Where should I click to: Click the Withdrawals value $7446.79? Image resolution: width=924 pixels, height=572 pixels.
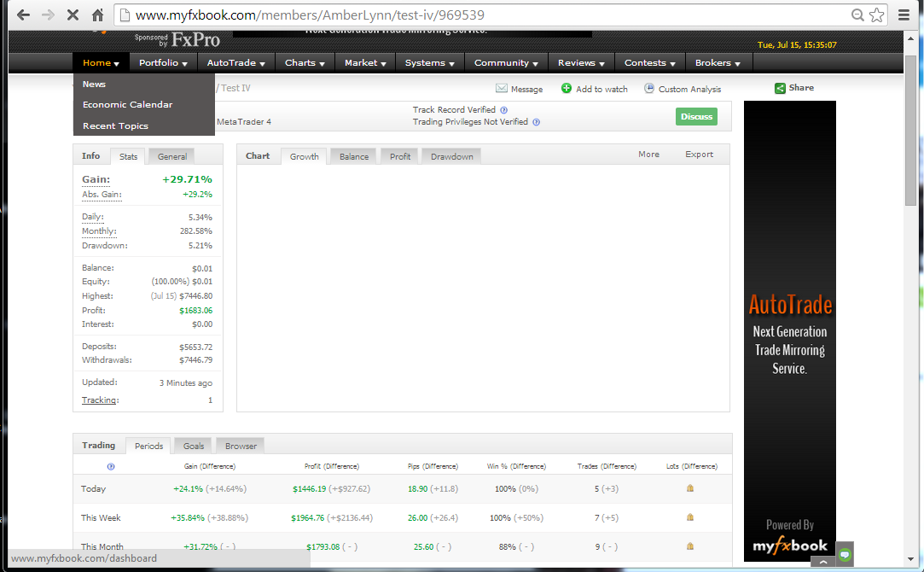pos(195,359)
